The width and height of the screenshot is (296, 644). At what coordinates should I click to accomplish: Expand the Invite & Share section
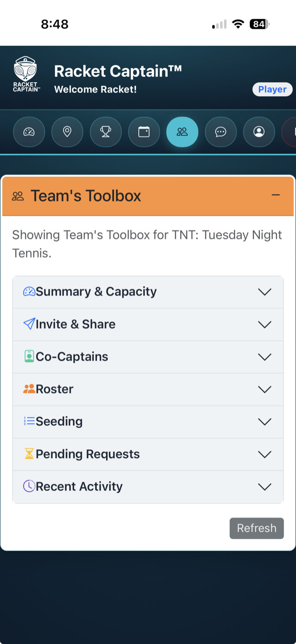click(x=148, y=325)
